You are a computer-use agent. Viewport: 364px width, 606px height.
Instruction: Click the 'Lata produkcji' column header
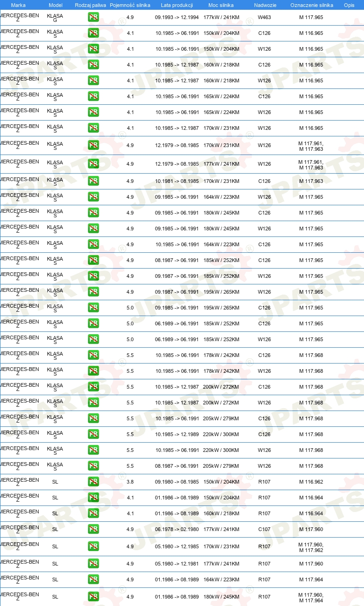pos(177,5)
